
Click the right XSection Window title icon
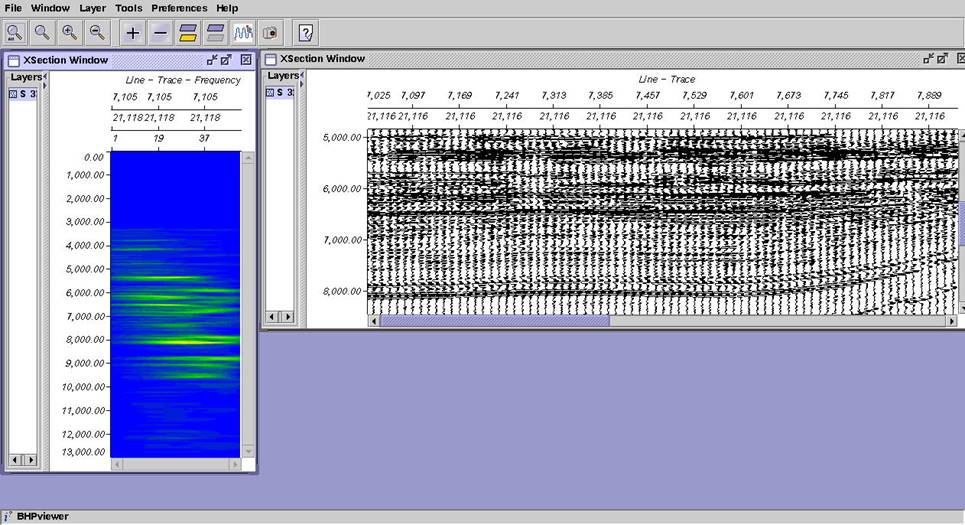tap(270, 59)
